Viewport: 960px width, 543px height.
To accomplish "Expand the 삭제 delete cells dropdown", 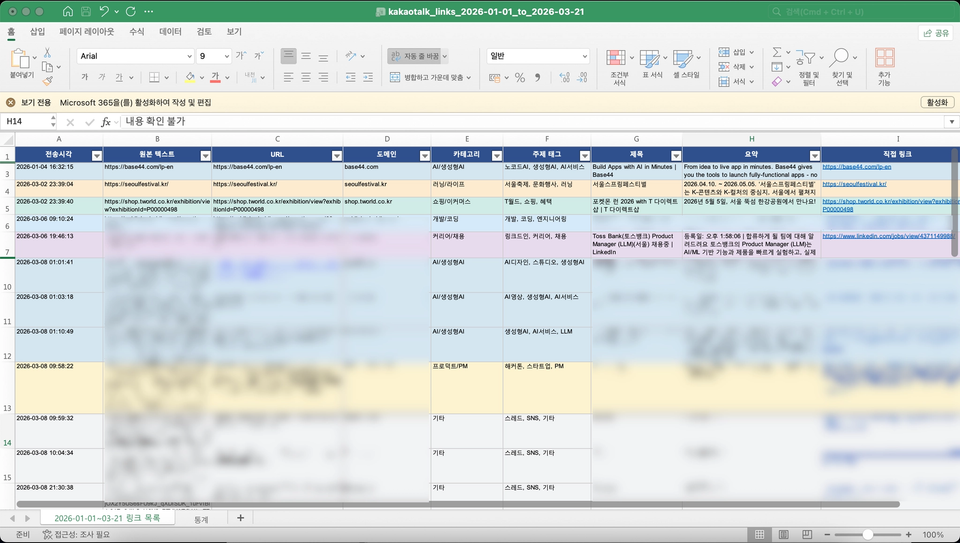I will click(751, 67).
